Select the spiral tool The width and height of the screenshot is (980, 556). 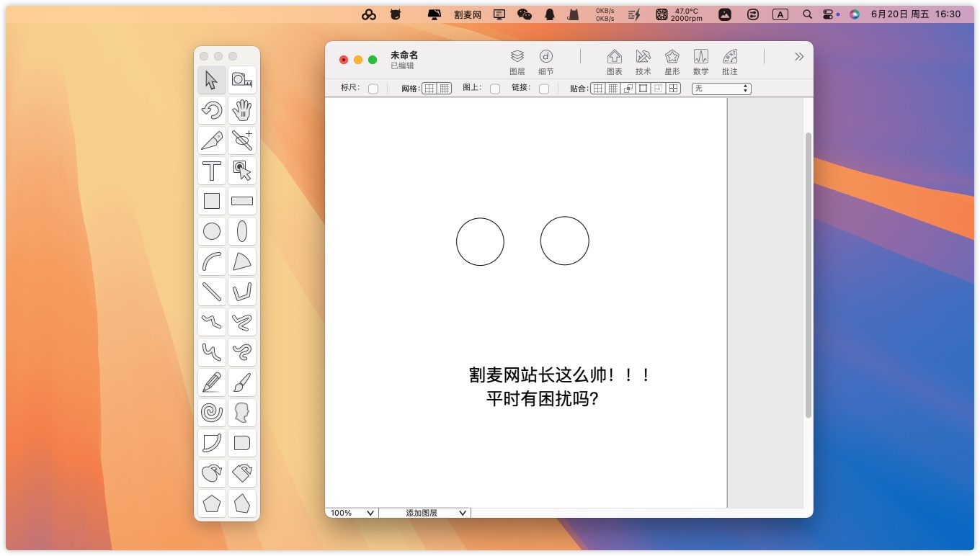point(212,413)
